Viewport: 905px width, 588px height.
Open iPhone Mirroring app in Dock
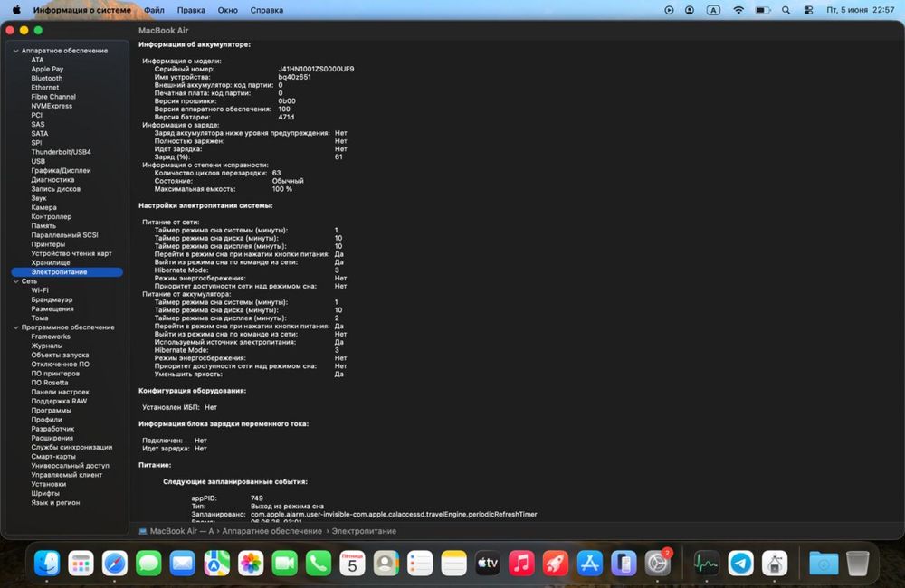point(624,564)
